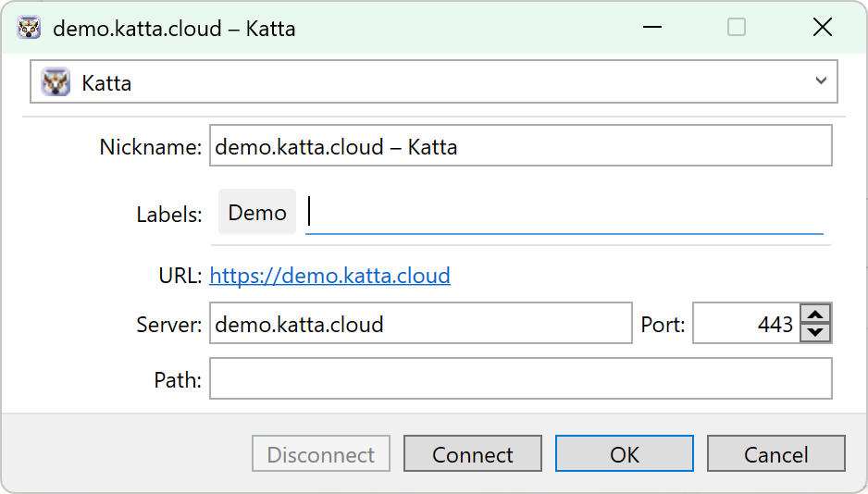Viewport: 868px width, 494px height.
Task: Select the Demo label tag
Action: 257,213
